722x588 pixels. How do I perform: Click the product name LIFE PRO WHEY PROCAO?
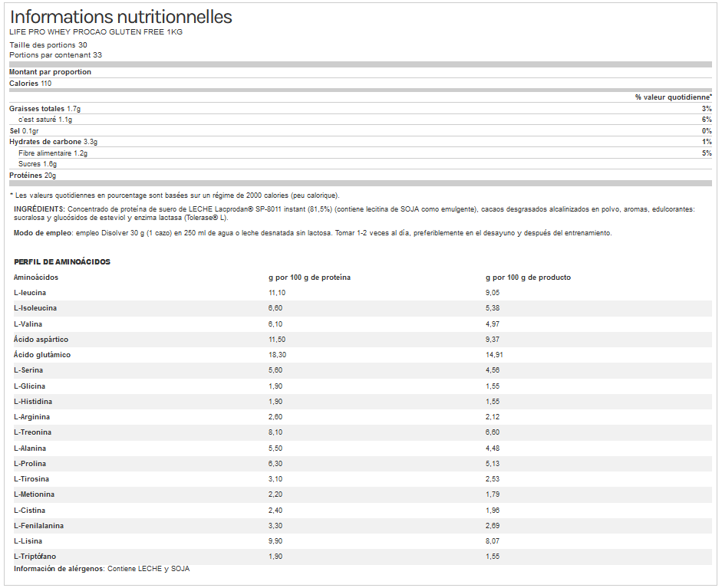[x=96, y=32]
